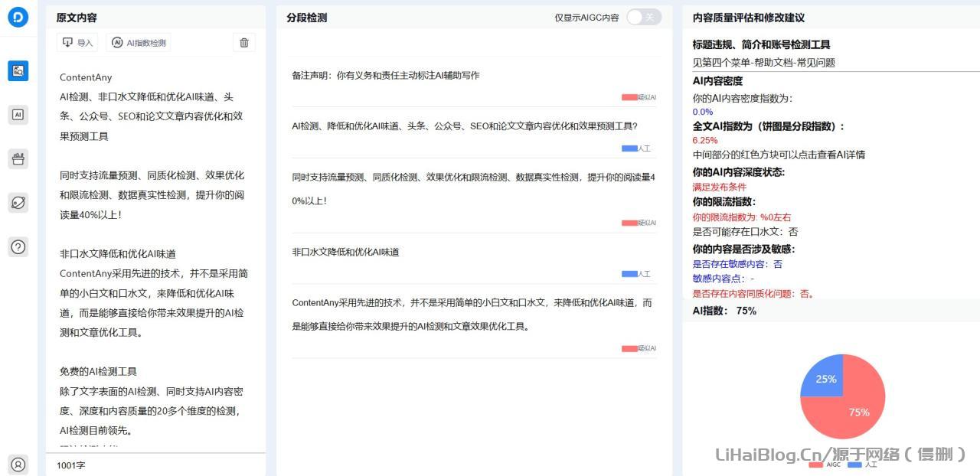Click 人工 tag under first AI检测 segment

pos(636,148)
